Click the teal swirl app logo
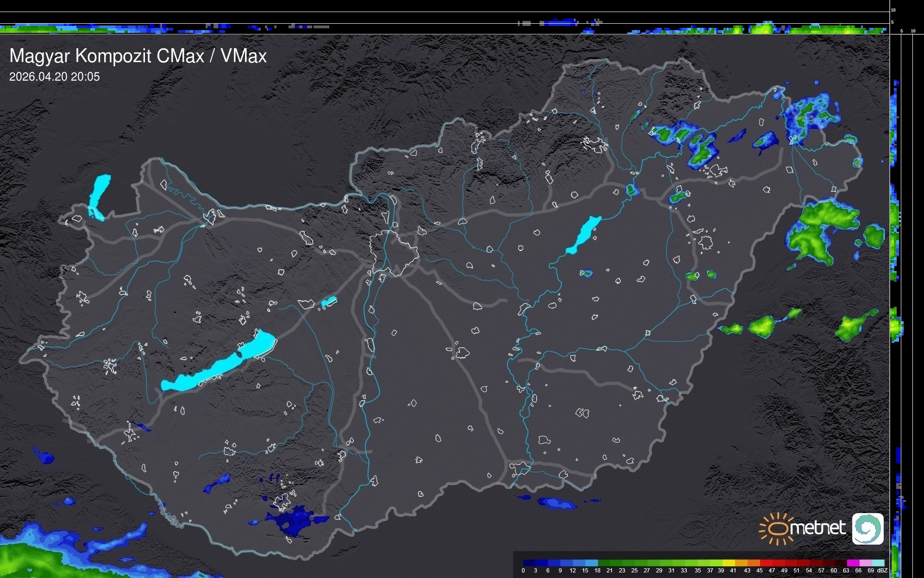This screenshot has width=924, height=578. click(x=867, y=528)
